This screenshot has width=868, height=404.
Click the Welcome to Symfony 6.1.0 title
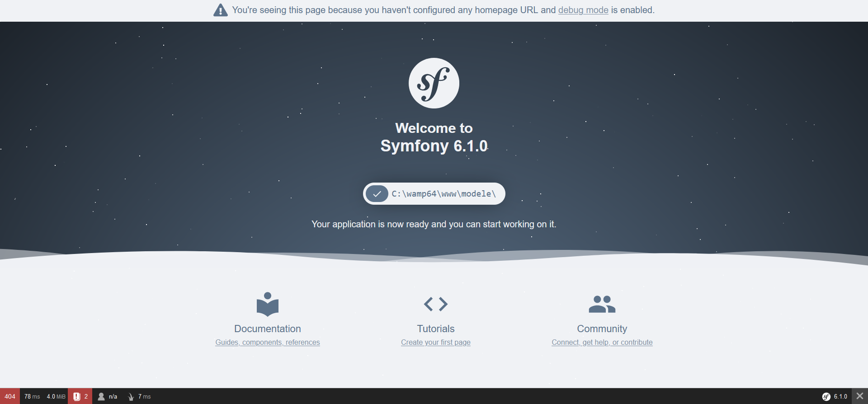pyautogui.click(x=434, y=137)
